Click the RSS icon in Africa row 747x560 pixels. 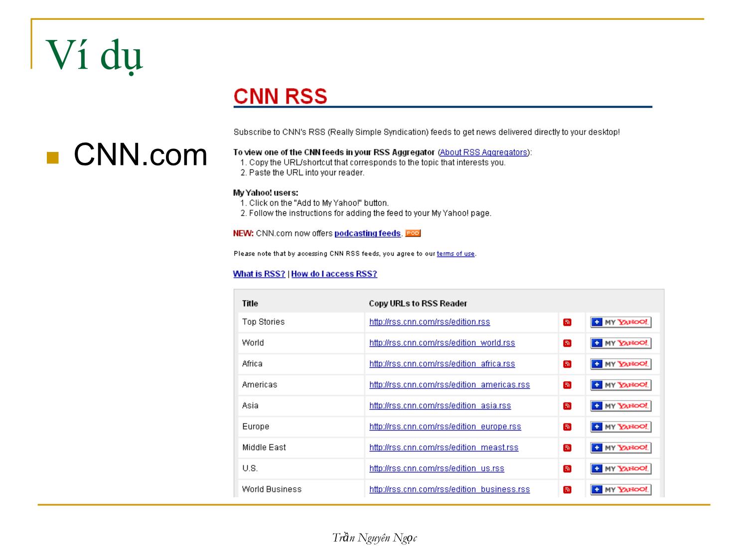[x=567, y=364]
